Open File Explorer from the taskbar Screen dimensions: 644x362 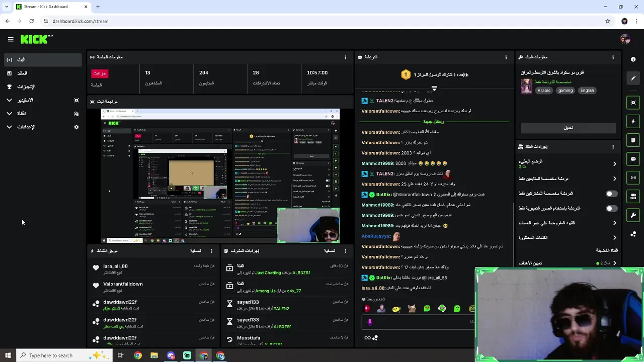(x=154, y=355)
